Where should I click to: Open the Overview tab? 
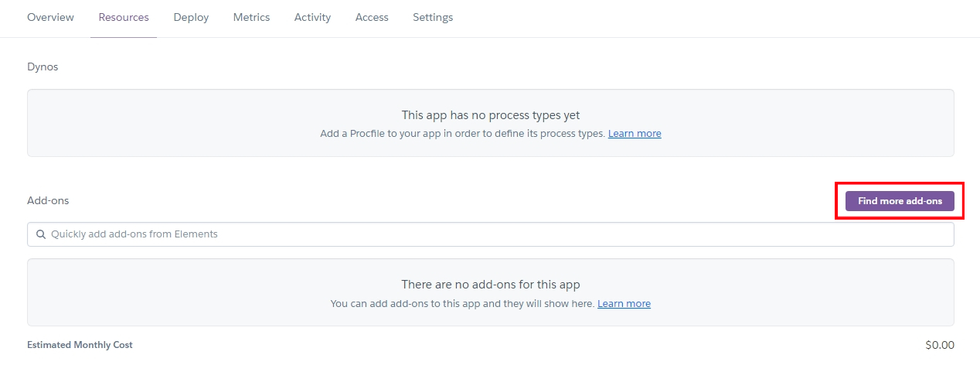click(50, 17)
